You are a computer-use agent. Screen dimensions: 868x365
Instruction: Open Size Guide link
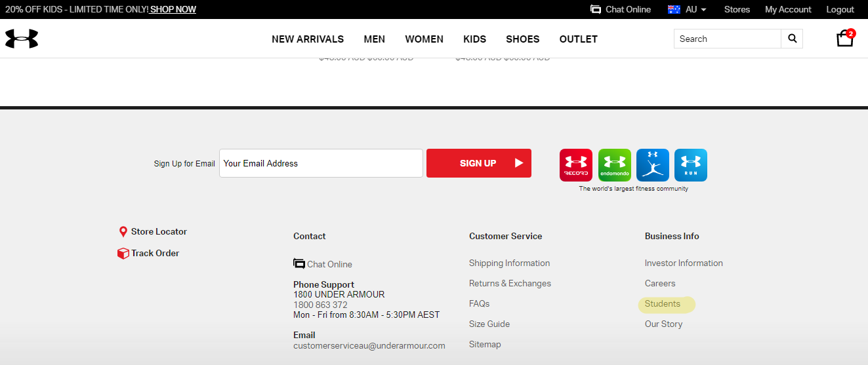(489, 324)
